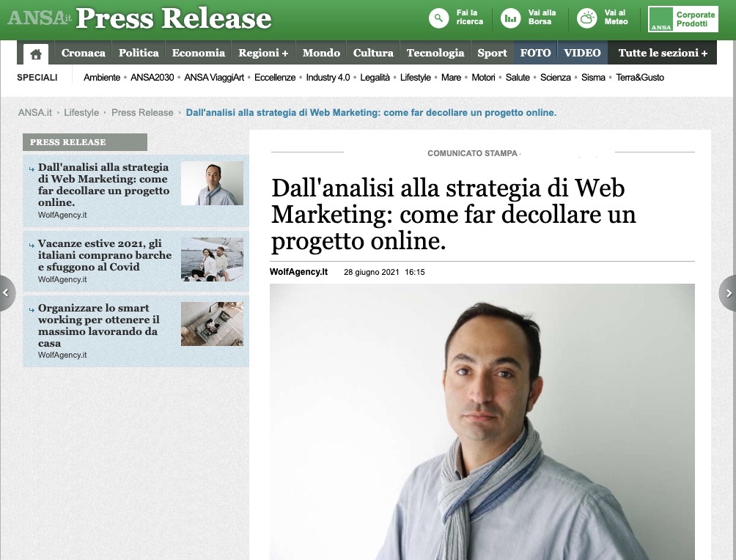Open Vacanze estive 2021 article link
This screenshot has height=560, width=736.
[x=105, y=255]
